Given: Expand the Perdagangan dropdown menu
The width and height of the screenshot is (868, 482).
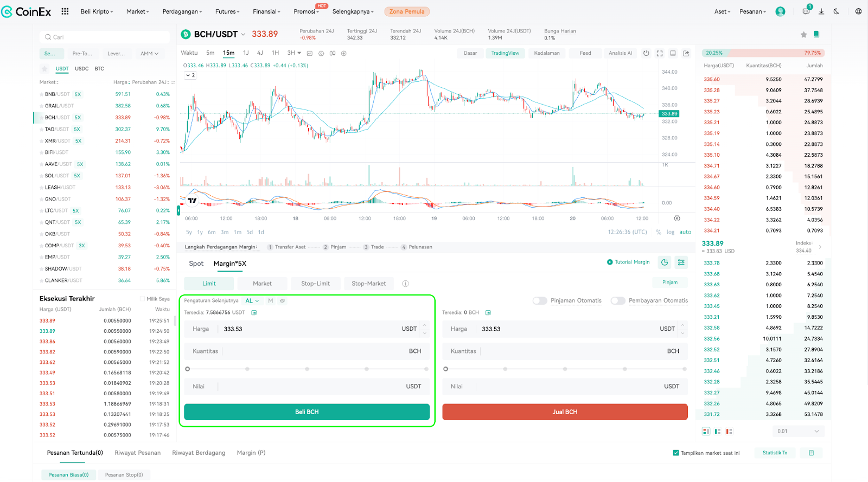Looking at the screenshot, I should (x=182, y=11).
